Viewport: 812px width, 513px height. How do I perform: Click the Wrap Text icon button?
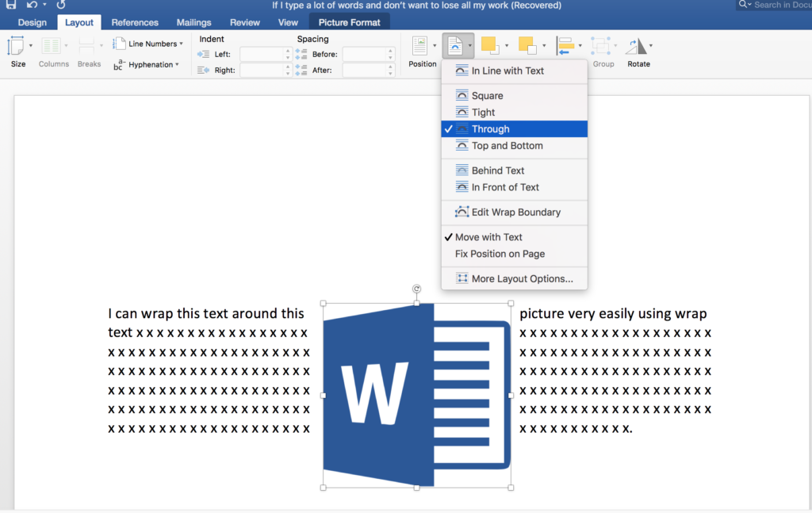pos(454,45)
